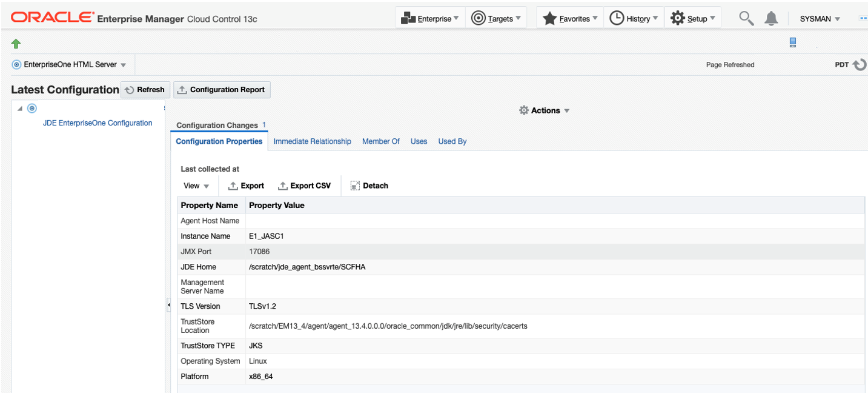Click the Configuration Report button
Screen dimensions: 868x393
click(222, 90)
